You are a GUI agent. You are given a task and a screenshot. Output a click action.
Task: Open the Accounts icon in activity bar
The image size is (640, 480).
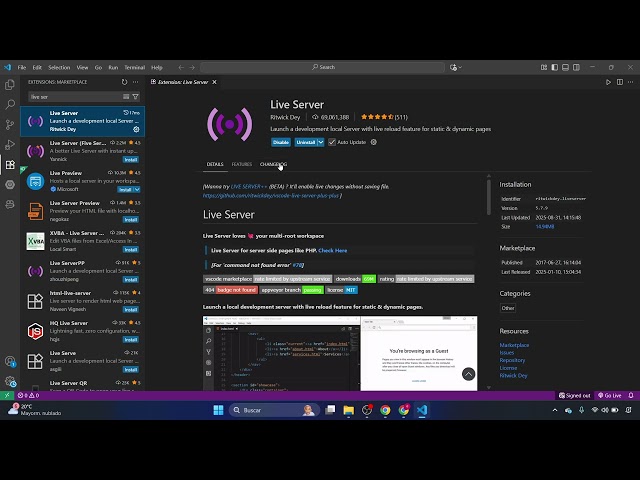(x=10, y=361)
